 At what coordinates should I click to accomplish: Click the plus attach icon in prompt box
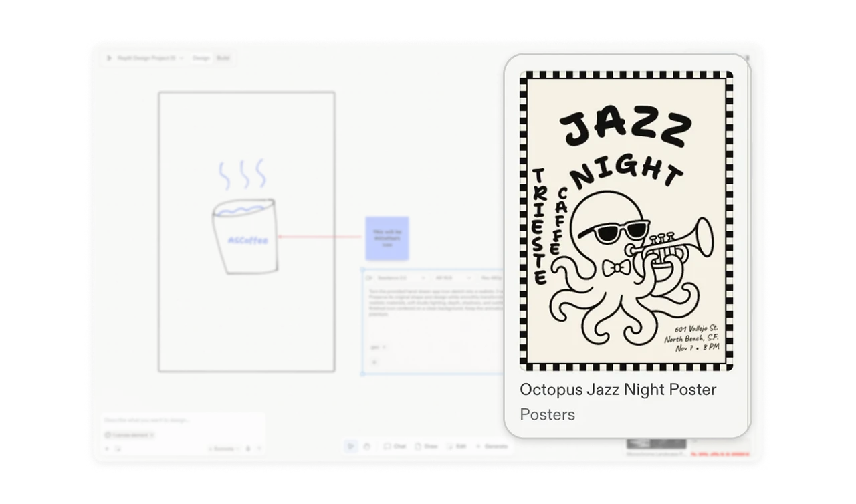click(107, 449)
